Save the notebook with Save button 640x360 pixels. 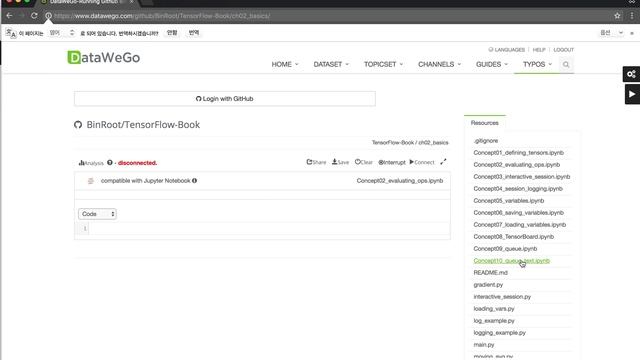point(340,162)
